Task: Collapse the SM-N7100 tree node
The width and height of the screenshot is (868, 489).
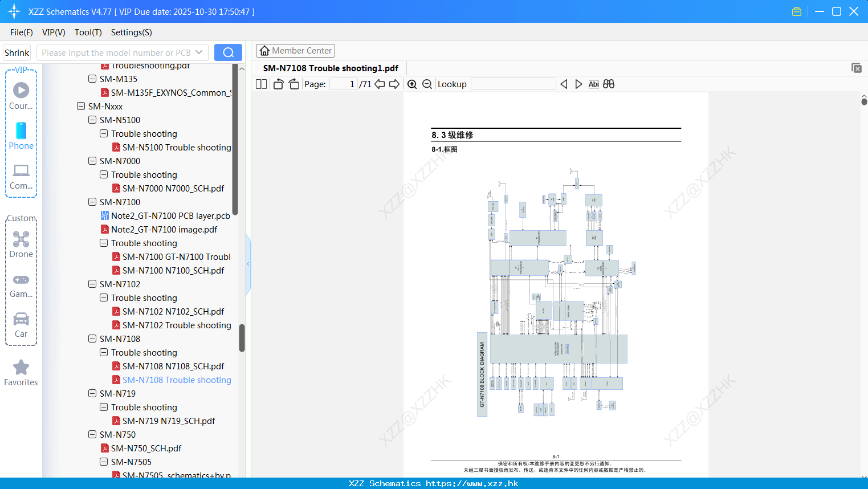Action: point(92,202)
